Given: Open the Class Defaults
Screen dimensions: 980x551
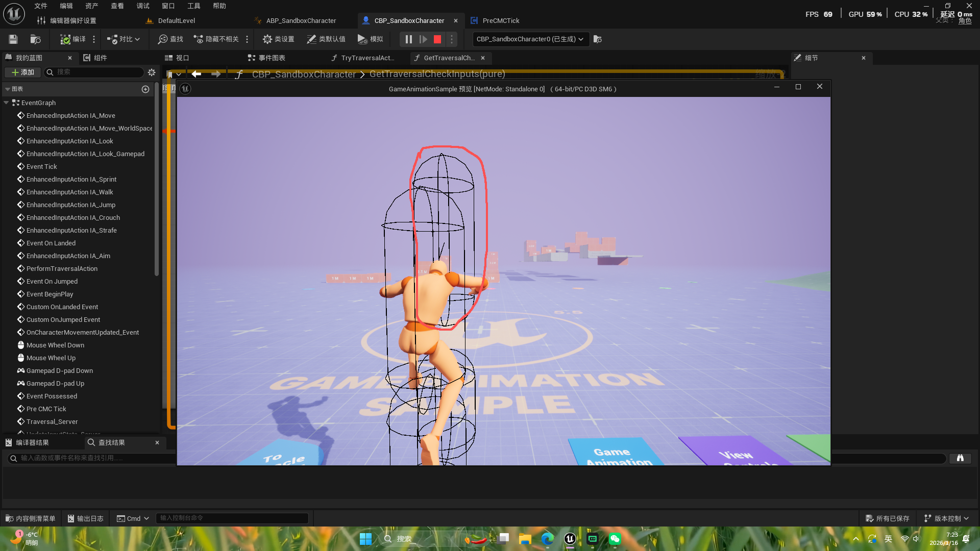Looking at the screenshot, I should [x=326, y=39].
